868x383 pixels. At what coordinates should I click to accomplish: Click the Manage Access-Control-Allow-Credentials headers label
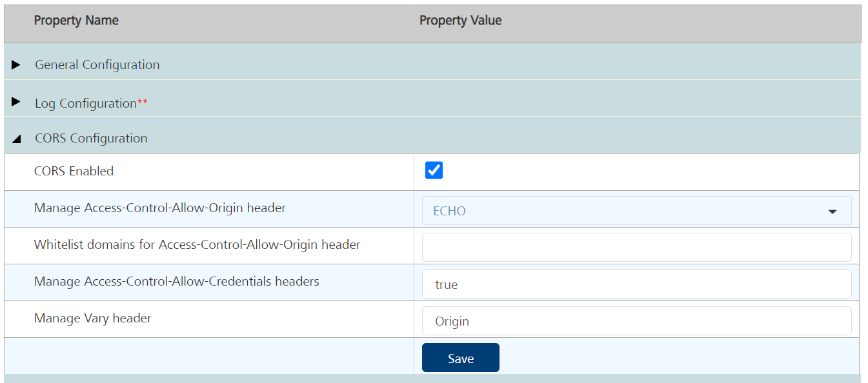click(176, 281)
